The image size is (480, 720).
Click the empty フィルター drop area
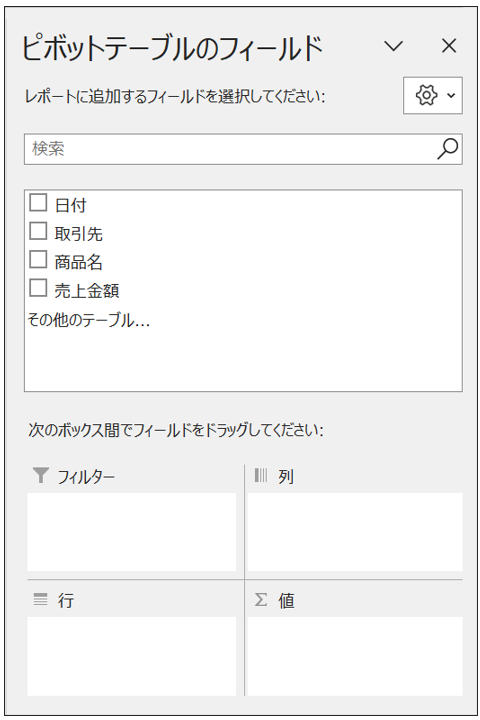pos(132,532)
